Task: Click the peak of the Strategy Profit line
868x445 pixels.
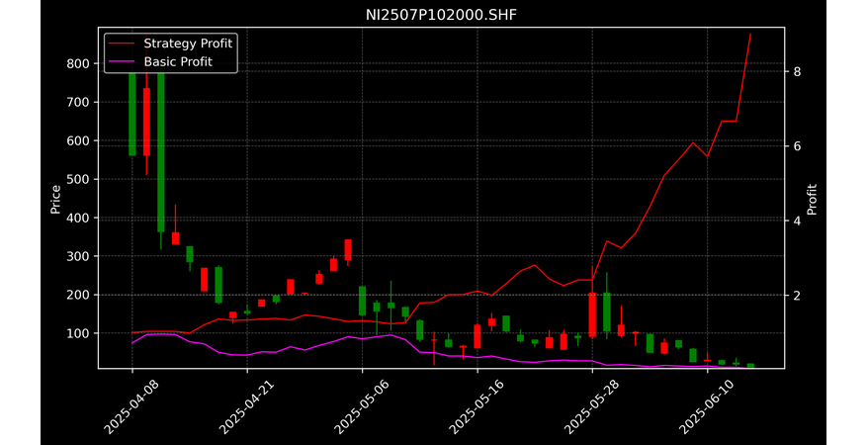Action: point(750,35)
